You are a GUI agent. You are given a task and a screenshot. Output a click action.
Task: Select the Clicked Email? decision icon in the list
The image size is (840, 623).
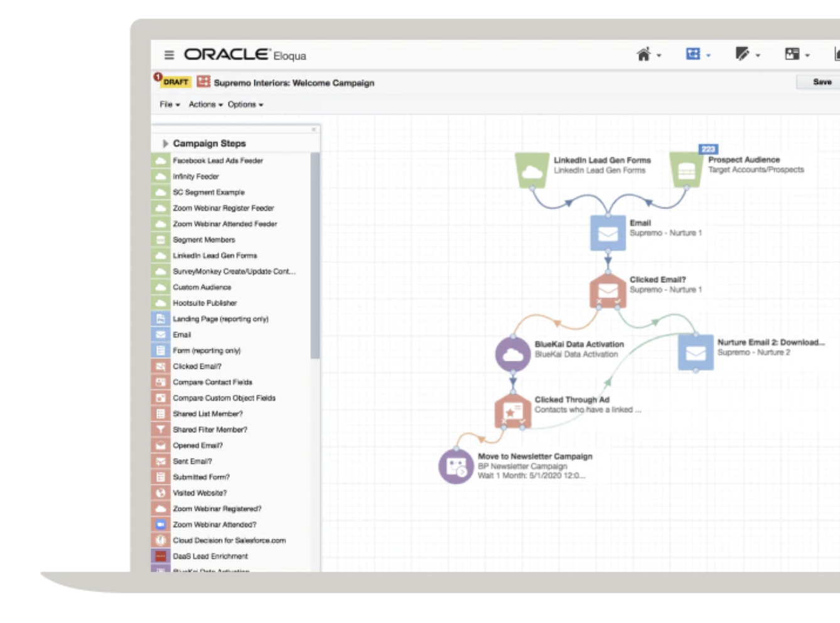161,366
